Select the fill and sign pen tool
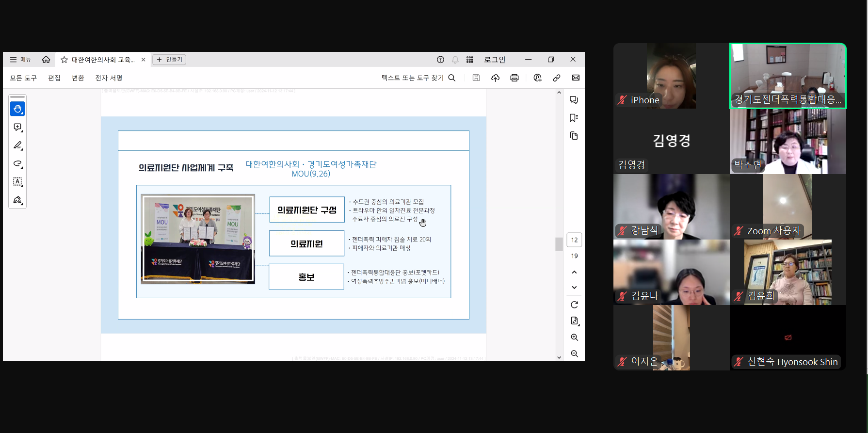The image size is (868, 433). pos(17,200)
